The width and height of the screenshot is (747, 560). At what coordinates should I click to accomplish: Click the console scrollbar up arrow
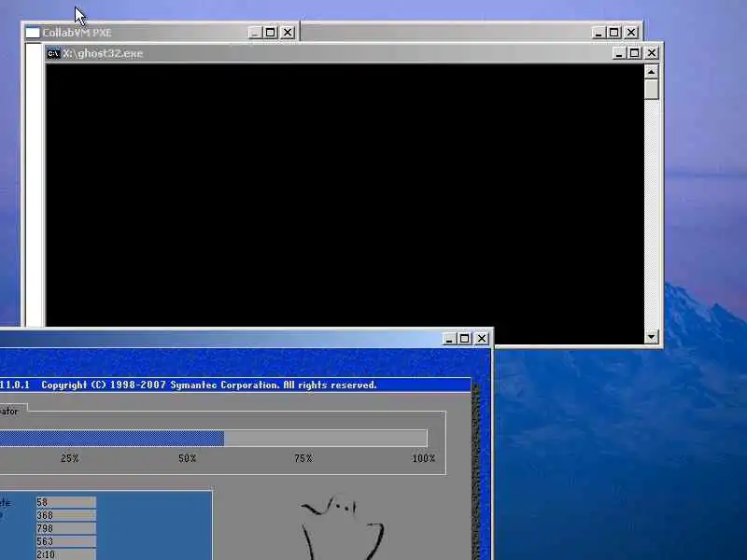[651, 72]
